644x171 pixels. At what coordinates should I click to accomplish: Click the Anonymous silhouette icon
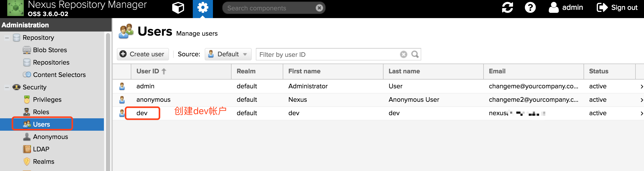tap(27, 137)
